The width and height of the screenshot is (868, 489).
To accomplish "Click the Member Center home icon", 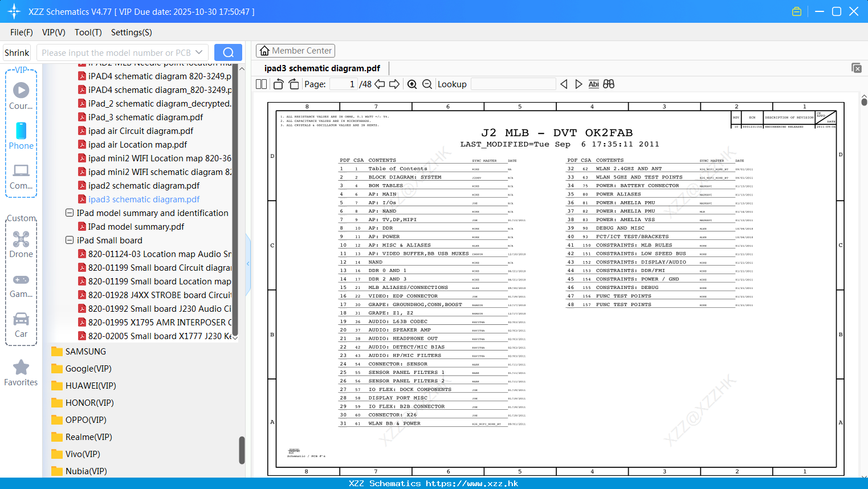I will 264,51.
